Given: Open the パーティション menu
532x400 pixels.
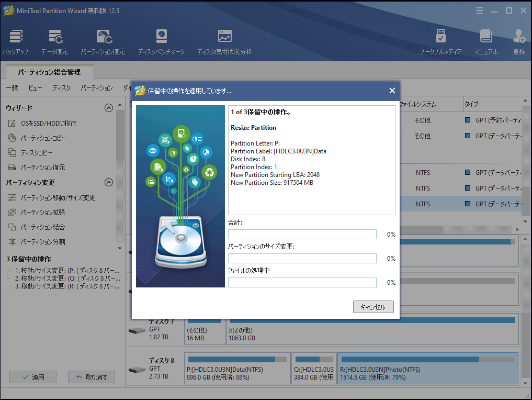Looking at the screenshot, I should [97, 87].
